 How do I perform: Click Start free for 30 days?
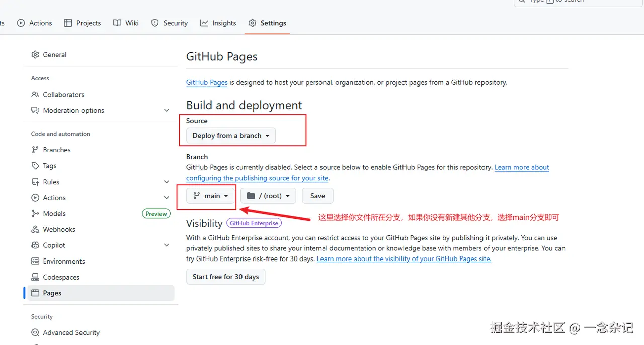pos(225,277)
